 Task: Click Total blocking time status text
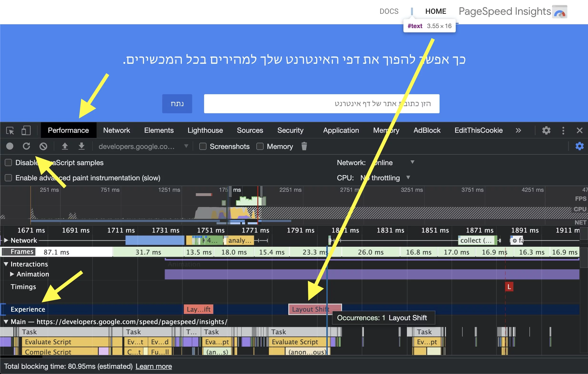tap(68, 366)
